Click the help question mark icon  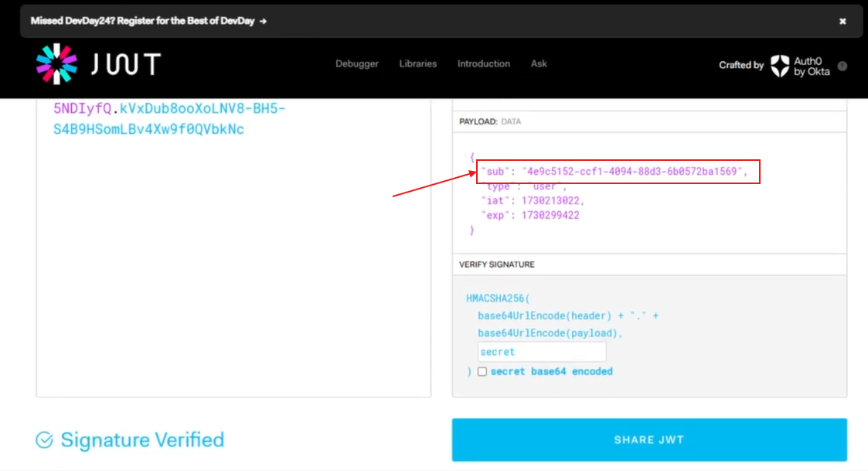[x=842, y=66]
